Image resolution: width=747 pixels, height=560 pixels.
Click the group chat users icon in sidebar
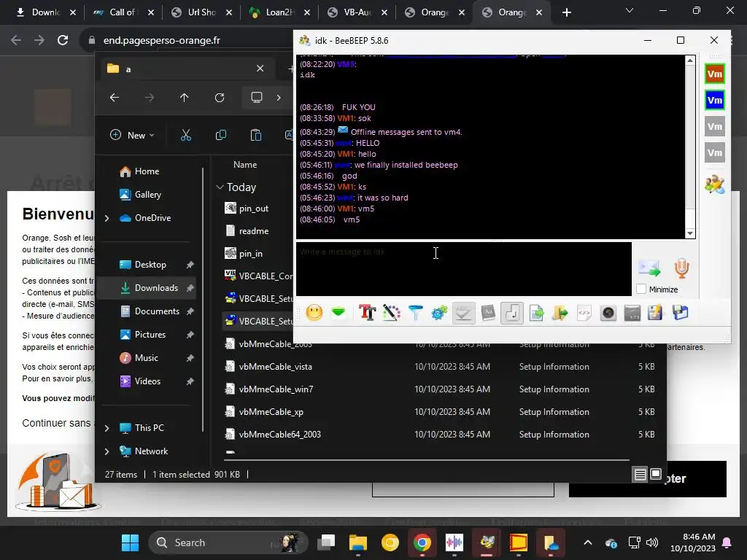(x=715, y=184)
